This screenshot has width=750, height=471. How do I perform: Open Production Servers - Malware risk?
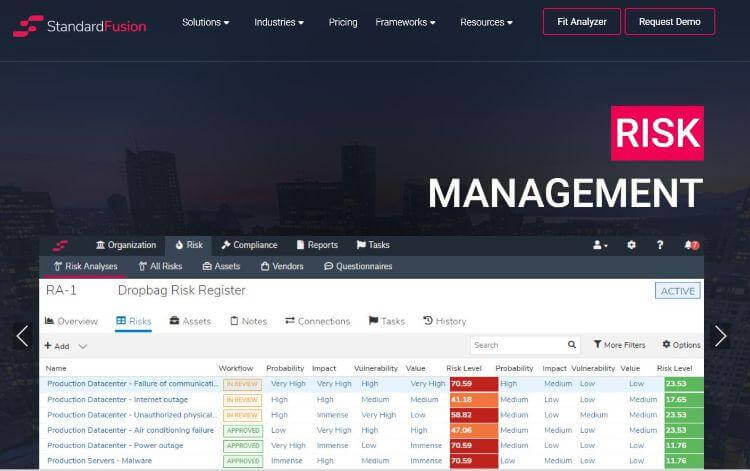point(99,460)
